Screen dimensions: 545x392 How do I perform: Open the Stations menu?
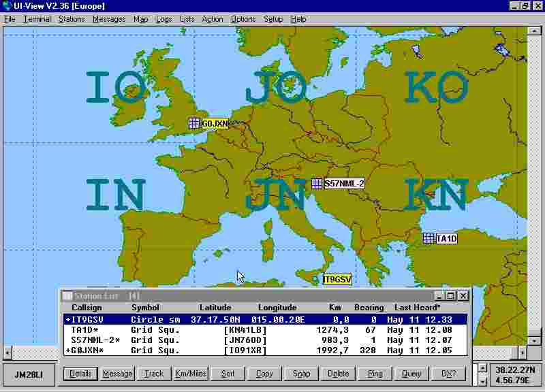[72, 19]
